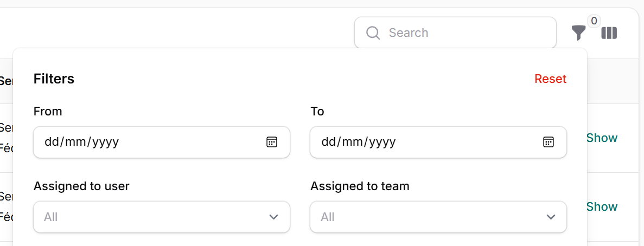The image size is (644, 246).
Task: Click the year segment of To date
Action: (383, 142)
